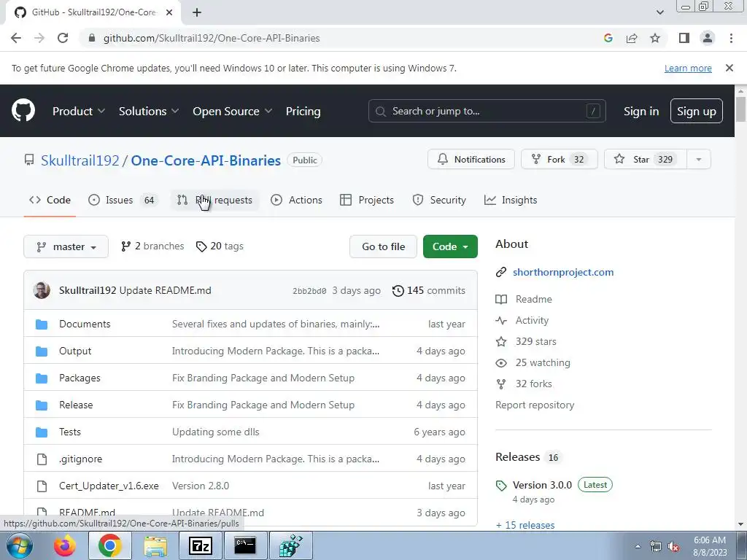View the 20 tags link
This screenshot has width=747, height=560.
[220, 246]
